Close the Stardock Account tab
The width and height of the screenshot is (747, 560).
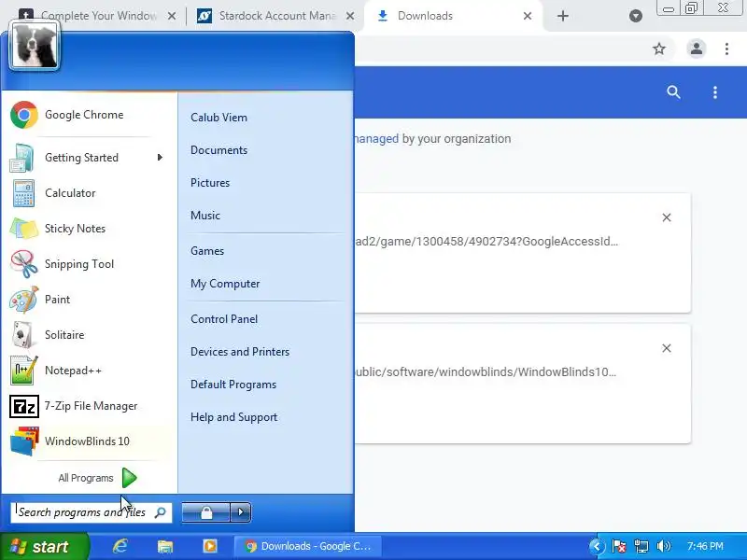(349, 16)
